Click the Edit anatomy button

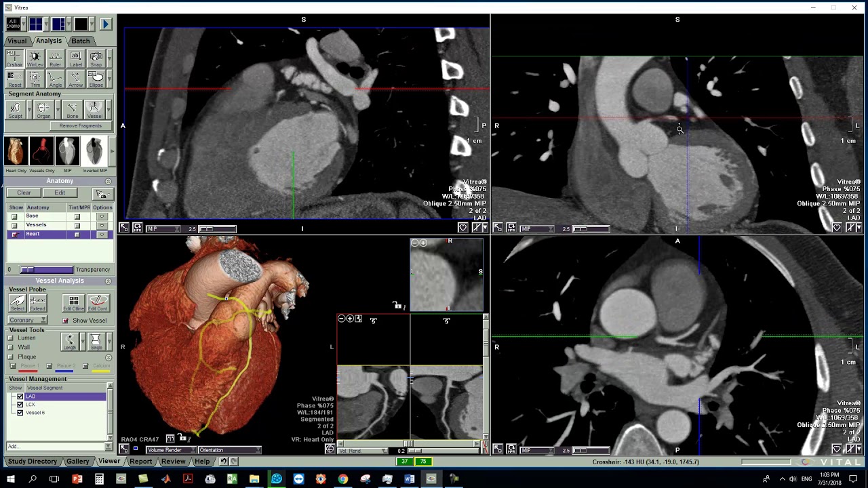[x=60, y=193]
